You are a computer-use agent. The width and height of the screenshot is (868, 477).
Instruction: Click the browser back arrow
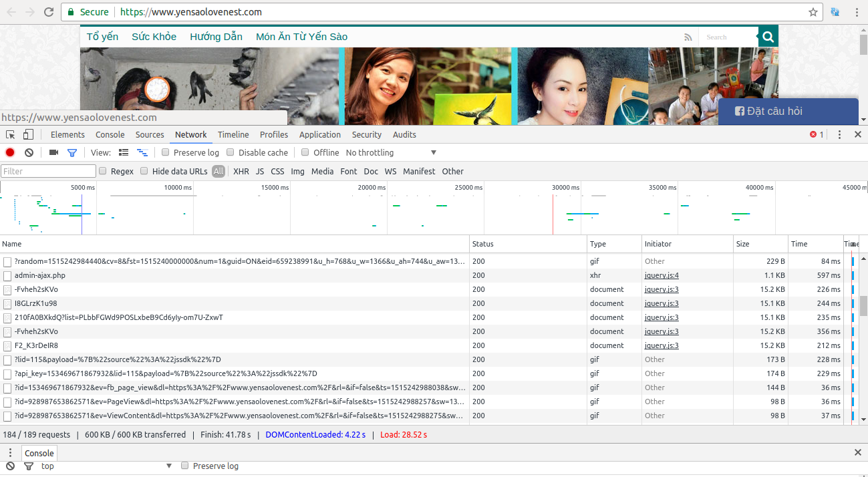(x=11, y=12)
